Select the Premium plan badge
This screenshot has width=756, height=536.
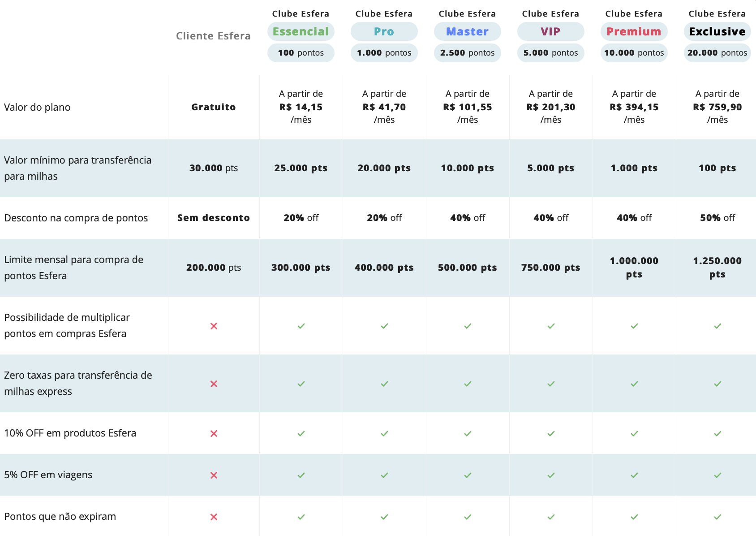coord(634,31)
